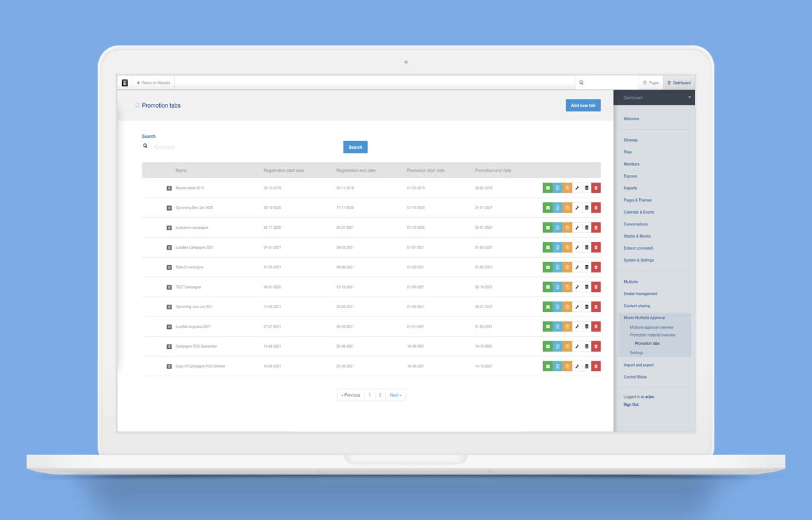Click black trash icon for Style-2-campagne
The height and width of the screenshot is (520, 812).
[587, 267]
